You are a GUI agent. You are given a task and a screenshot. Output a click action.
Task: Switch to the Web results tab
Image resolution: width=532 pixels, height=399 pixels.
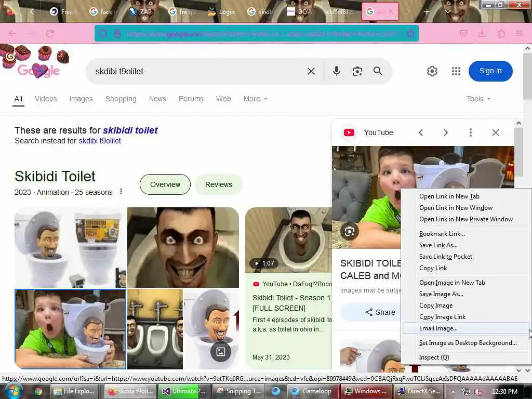coord(223,99)
